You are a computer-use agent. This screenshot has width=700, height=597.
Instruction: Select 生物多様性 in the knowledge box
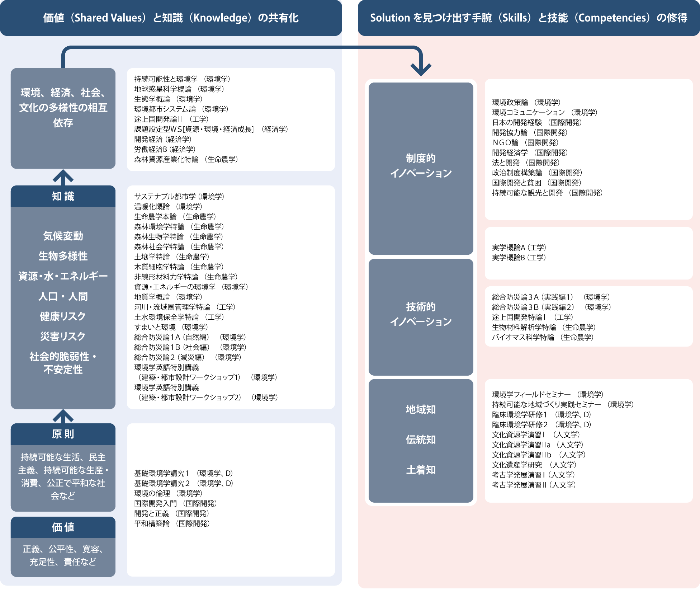click(x=63, y=256)
